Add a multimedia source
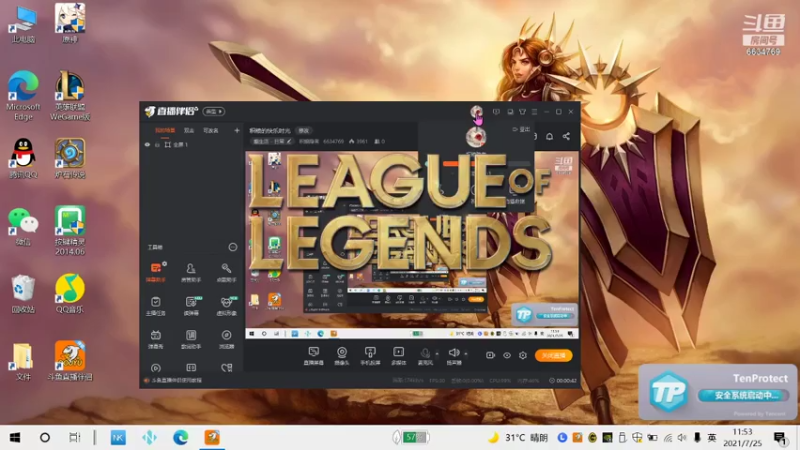Image resolution: width=800 pixels, height=450 pixels. point(398,356)
